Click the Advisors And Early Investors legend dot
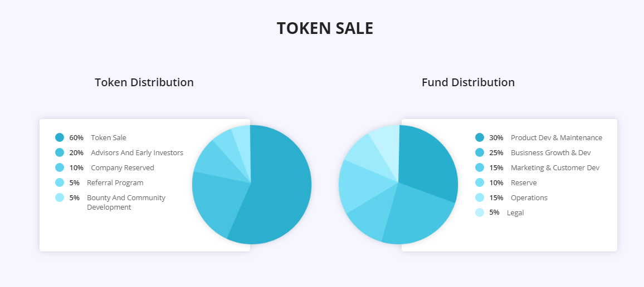Image resolution: width=644 pixels, height=287 pixels. click(x=60, y=152)
